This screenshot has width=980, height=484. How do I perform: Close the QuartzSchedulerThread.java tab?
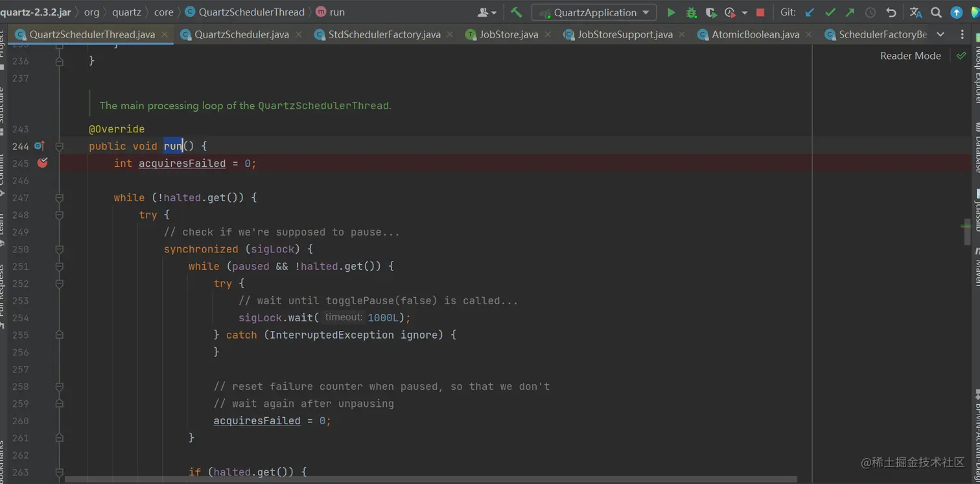(x=165, y=34)
